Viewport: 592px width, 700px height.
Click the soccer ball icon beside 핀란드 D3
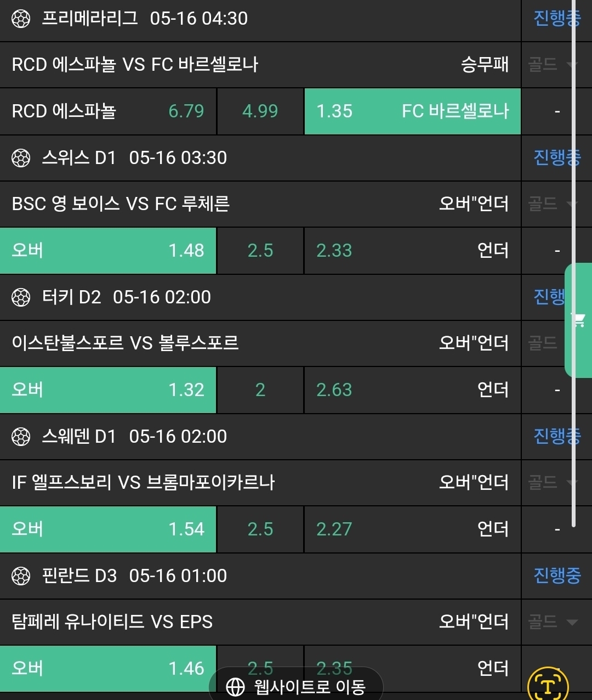21,576
